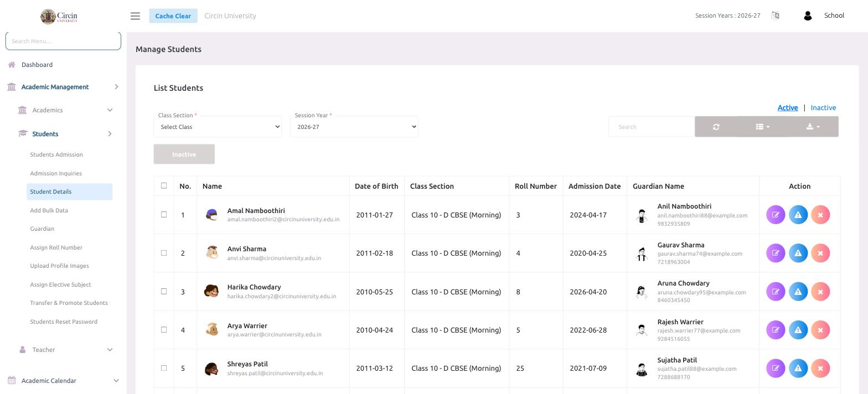Viewport: 868px width, 394px height.
Task: Edit student Amal Namboothiri
Action: coord(776,215)
